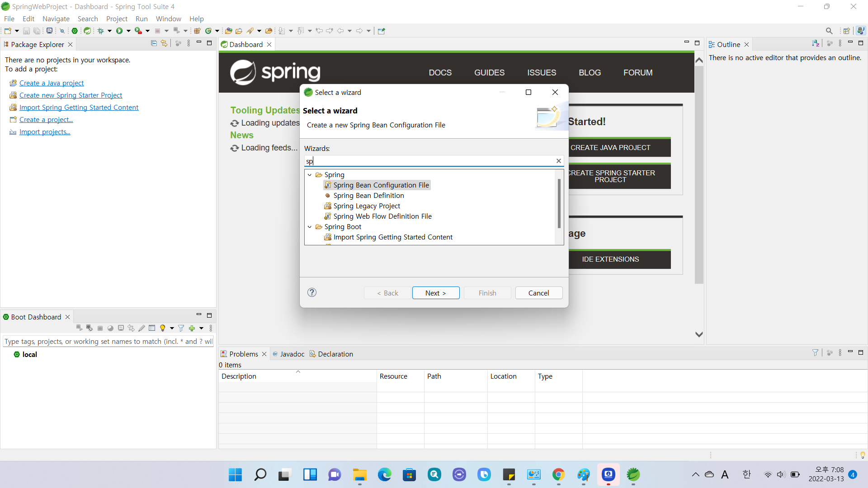Click the green plus icon in Boot Dashboard
This screenshot has height=488, width=868.
192,328
